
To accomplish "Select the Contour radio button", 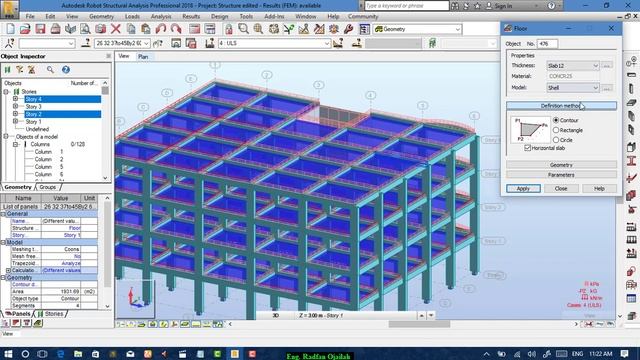I will tap(556, 120).
